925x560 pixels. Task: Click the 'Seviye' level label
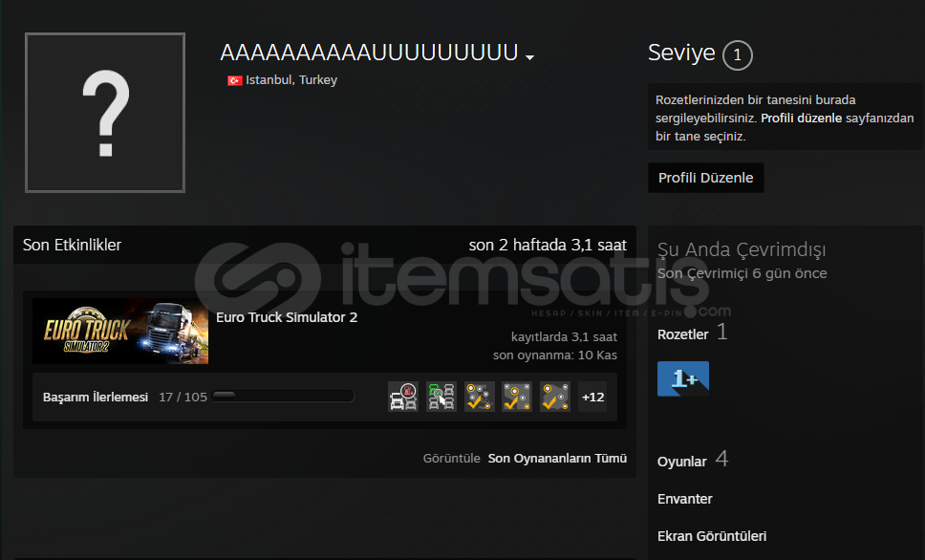681,54
